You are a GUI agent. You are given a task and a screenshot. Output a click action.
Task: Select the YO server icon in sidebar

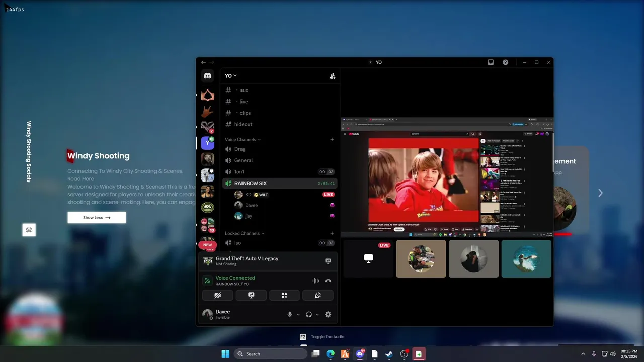pos(207,143)
